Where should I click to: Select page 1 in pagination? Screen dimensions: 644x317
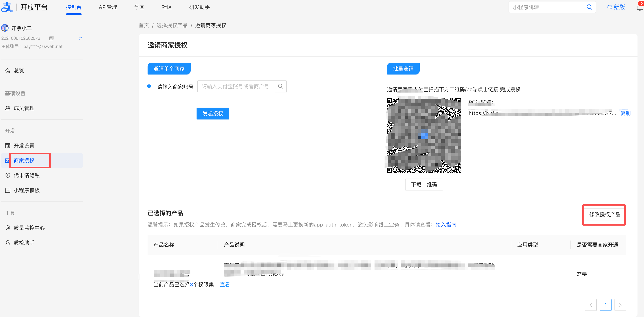click(x=606, y=305)
